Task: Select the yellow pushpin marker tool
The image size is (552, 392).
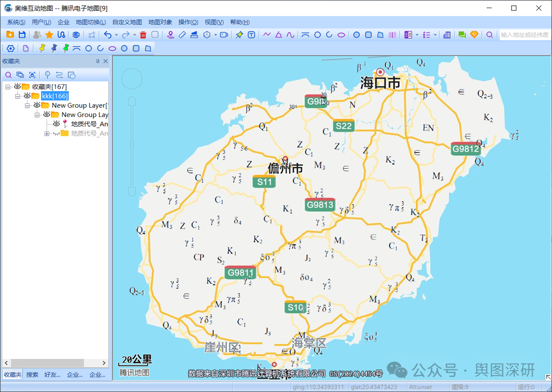Action: coord(42,48)
